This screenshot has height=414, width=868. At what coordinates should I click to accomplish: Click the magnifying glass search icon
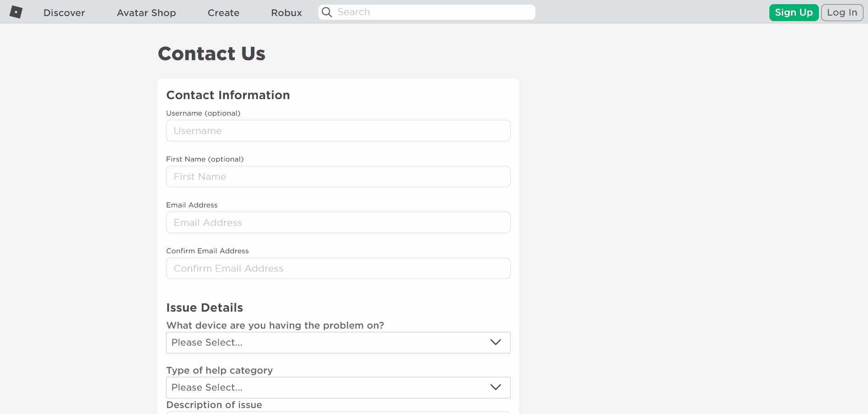327,12
